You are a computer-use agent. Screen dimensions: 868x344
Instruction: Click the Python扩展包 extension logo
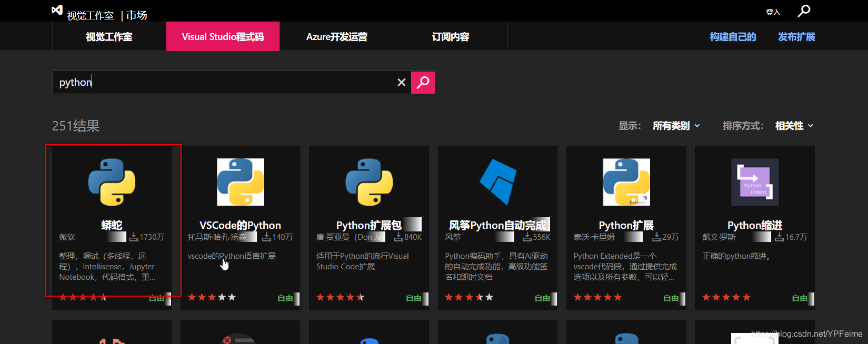(369, 182)
